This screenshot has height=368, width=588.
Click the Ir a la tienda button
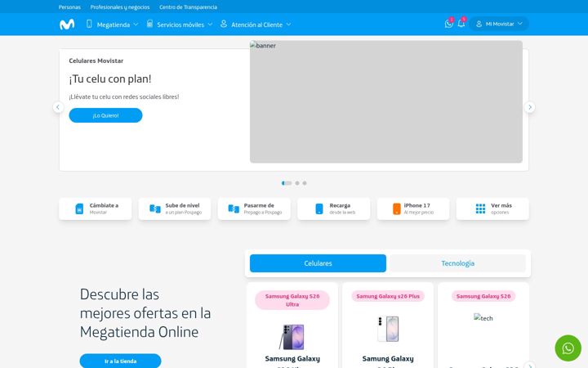coord(120,361)
